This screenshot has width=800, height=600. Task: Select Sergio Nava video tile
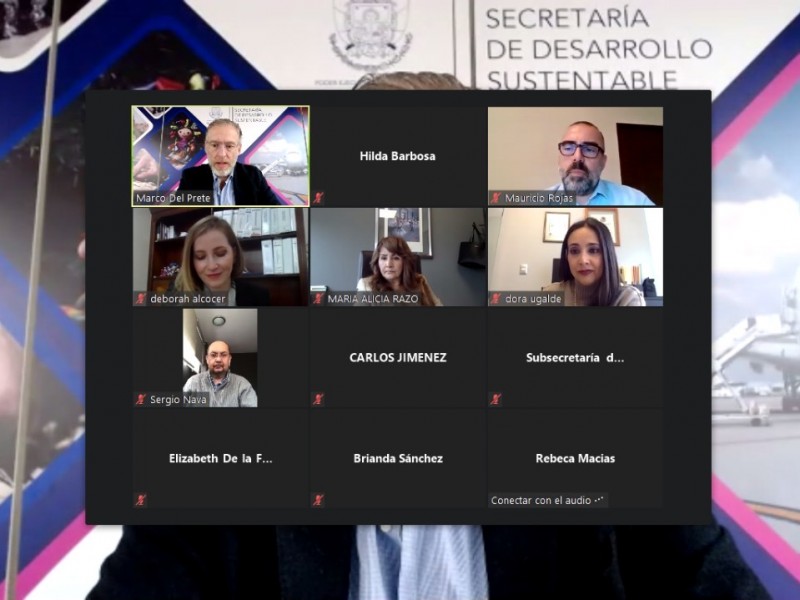tap(220, 358)
